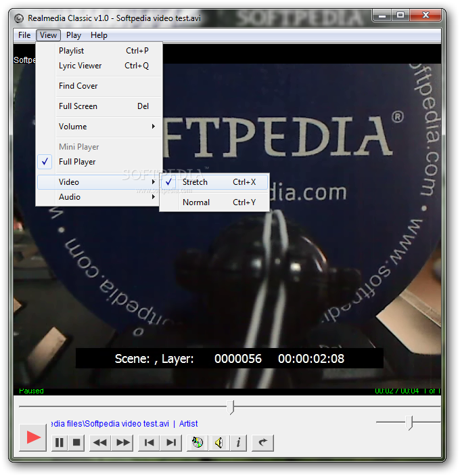The height and width of the screenshot is (476, 460).
Task: Click the volume slider handle
Action: [x=409, y=423]
